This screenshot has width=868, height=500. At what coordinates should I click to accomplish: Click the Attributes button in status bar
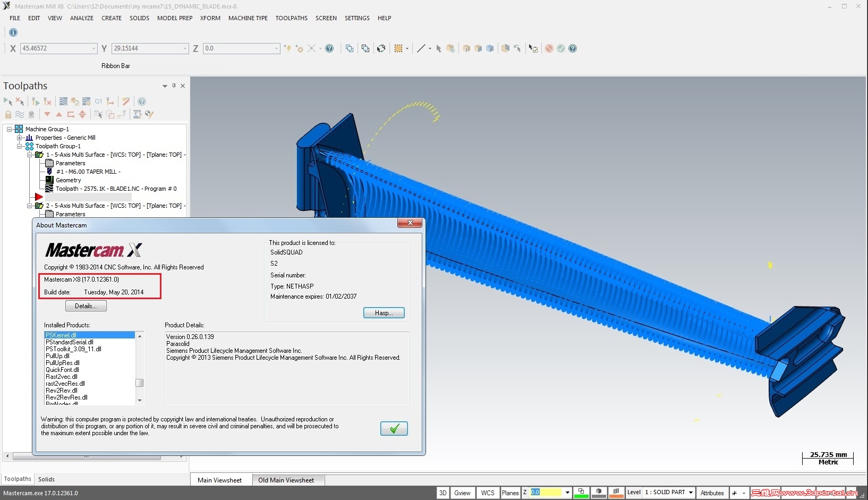click(x=712, y=493)
